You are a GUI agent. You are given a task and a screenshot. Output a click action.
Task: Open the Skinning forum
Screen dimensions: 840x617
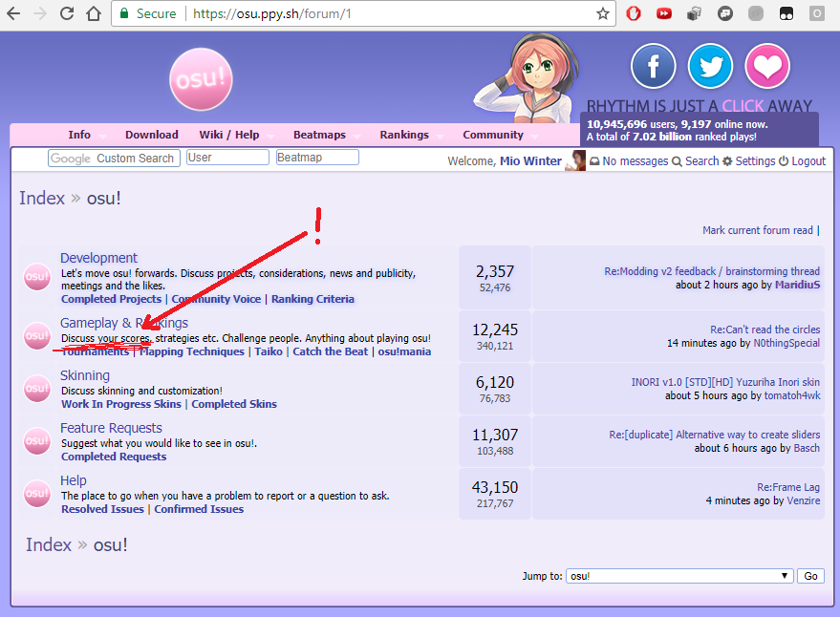tap(85, 375)
